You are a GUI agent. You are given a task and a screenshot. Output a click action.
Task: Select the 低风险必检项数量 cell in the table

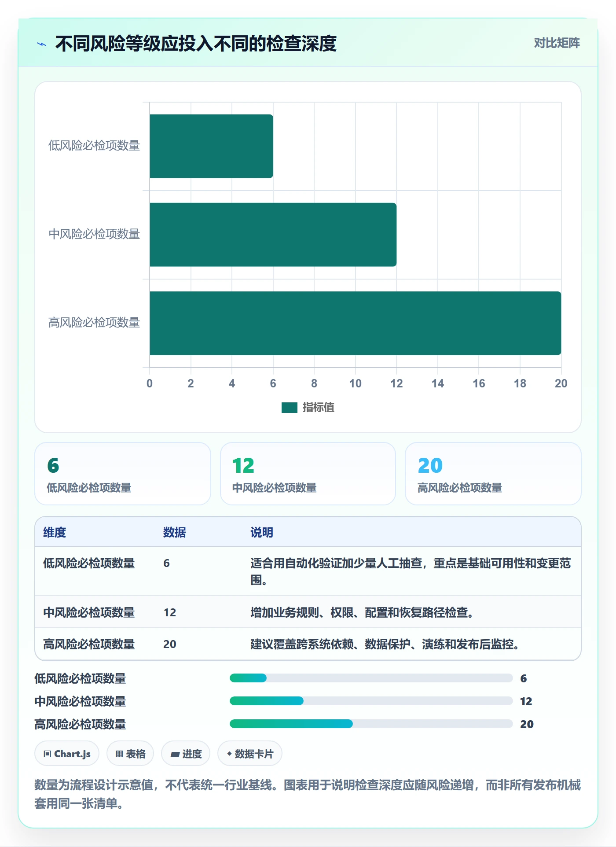[89, 563]
